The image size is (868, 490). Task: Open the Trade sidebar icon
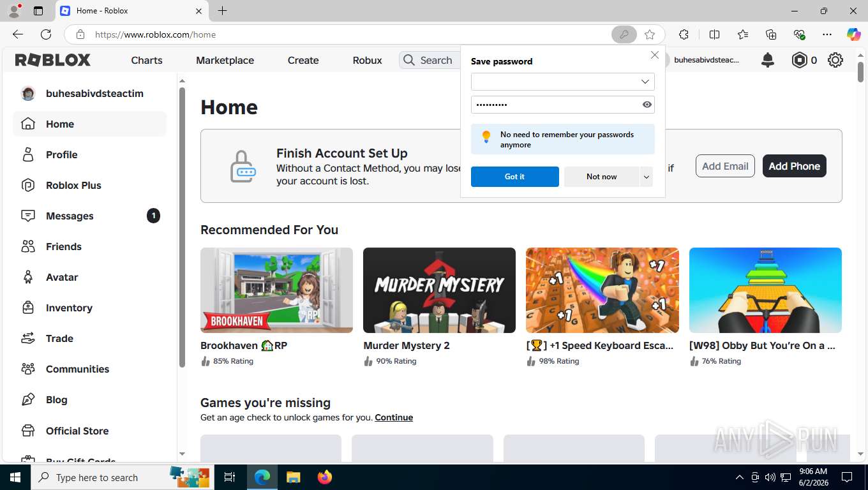(28, 338)
